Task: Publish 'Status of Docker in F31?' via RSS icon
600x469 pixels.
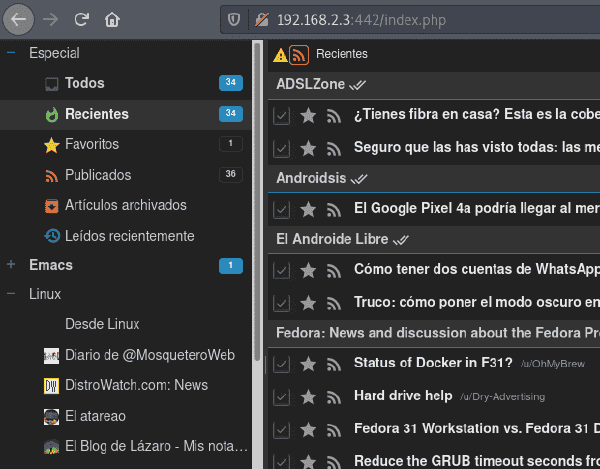Action: [334, 364]
